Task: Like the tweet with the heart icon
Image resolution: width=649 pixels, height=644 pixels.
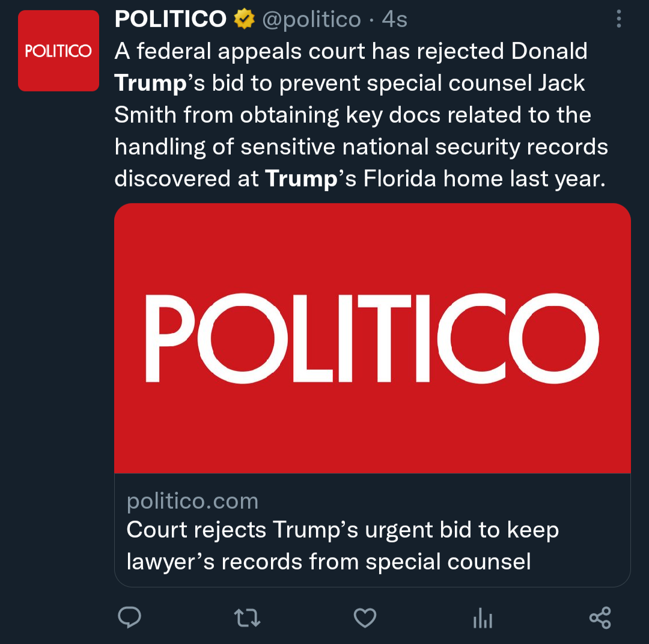Action: coord(364,618)
